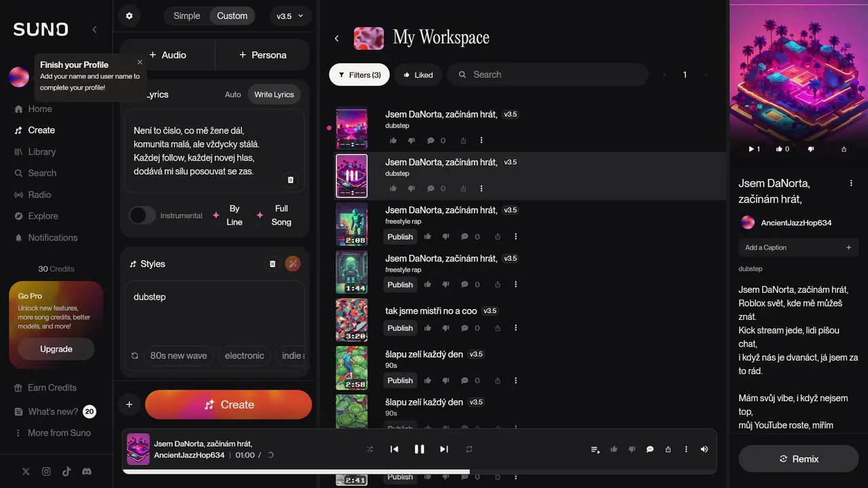
Task: Generate Full Song lyrics
Action: point(275,216)
